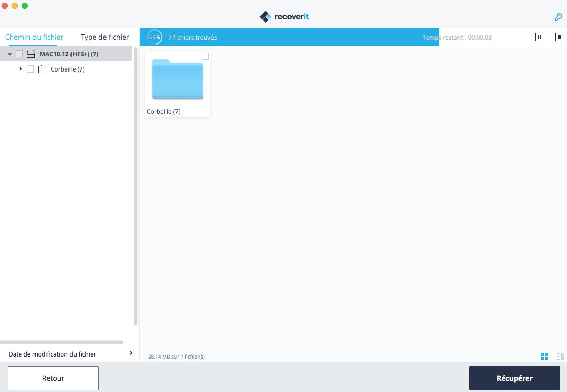Click the Retour button
The width and height of the screenshot is (567, 392).
53,378
